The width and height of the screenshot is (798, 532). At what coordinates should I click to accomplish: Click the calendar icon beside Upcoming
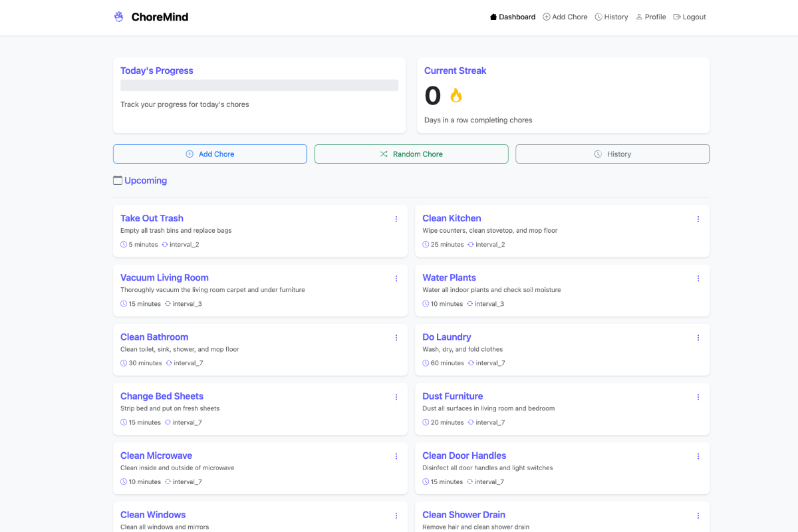pos(118,180)
